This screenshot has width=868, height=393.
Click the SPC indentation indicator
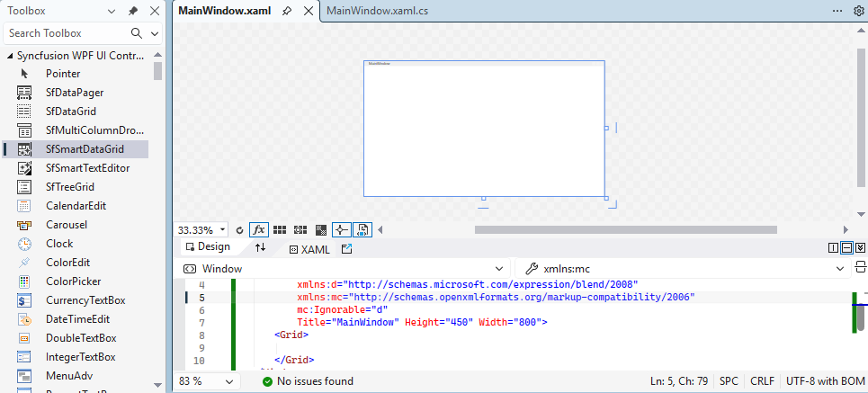pyautogui.click(x=729, y=381)
